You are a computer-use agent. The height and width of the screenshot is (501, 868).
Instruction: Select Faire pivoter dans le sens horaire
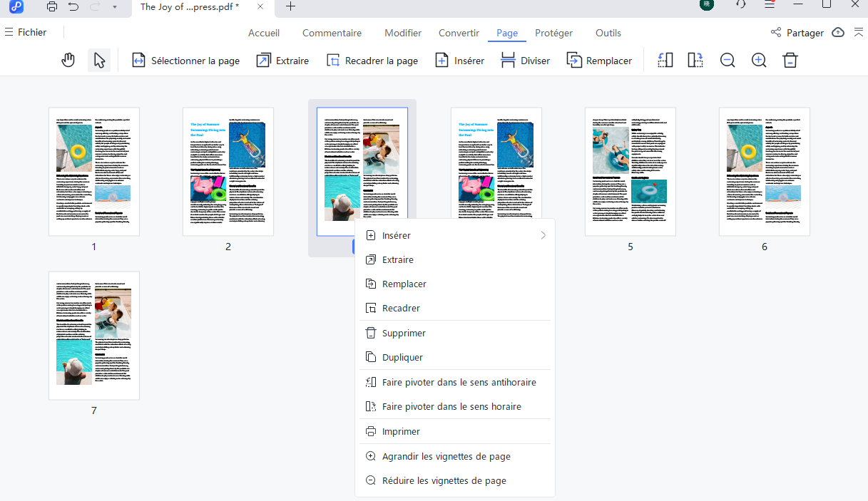point(451,406)
